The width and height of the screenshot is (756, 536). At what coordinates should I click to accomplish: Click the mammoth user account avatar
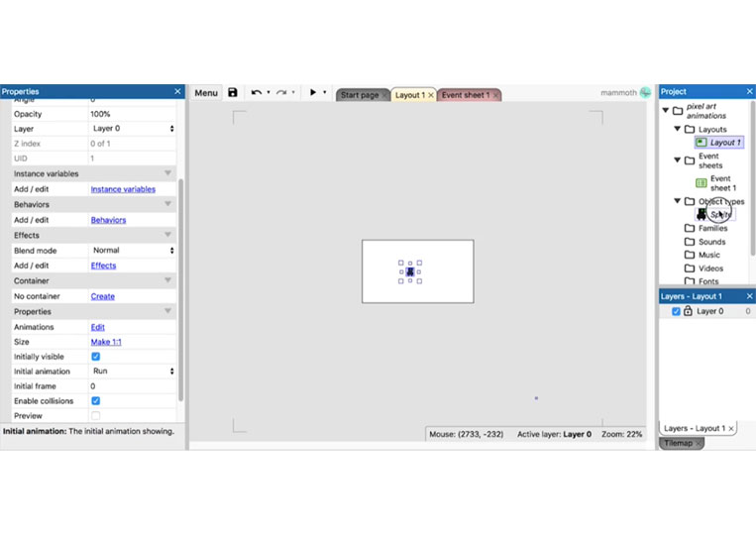(x=645, y=92)
